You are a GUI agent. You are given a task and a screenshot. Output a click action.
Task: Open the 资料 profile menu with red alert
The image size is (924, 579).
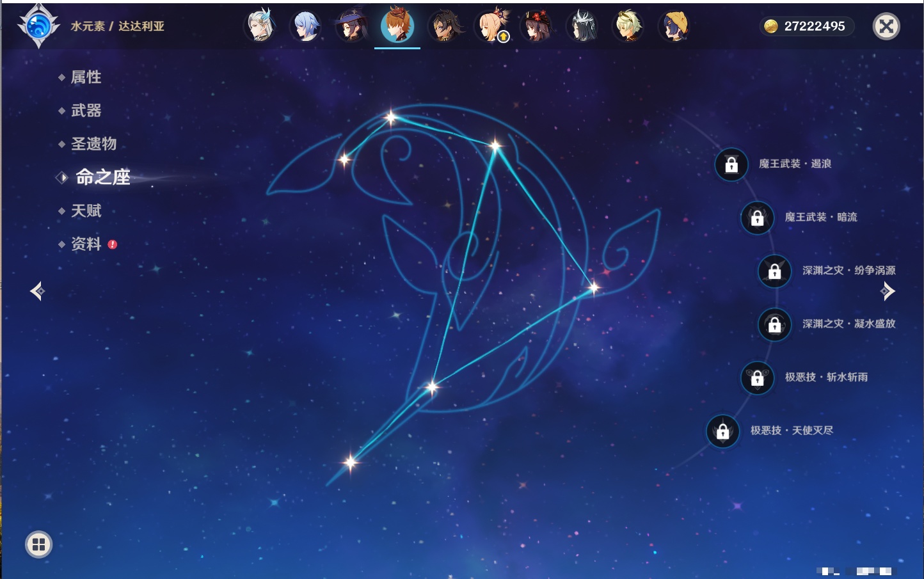point(86,244)
